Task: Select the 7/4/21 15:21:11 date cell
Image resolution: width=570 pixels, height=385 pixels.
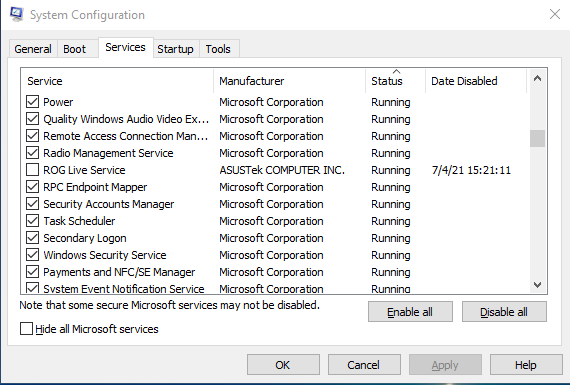Action: pos(471,170)
